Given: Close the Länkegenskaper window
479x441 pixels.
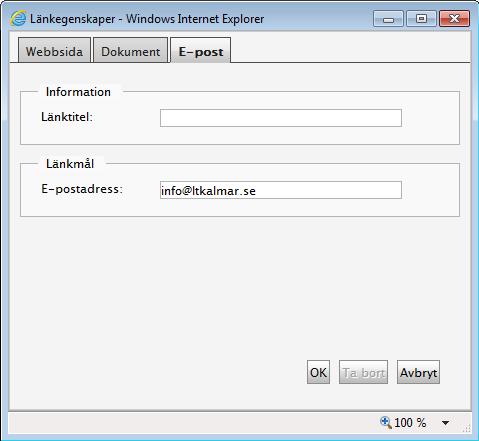Looking at the screenshot, I should coord(455,19).
